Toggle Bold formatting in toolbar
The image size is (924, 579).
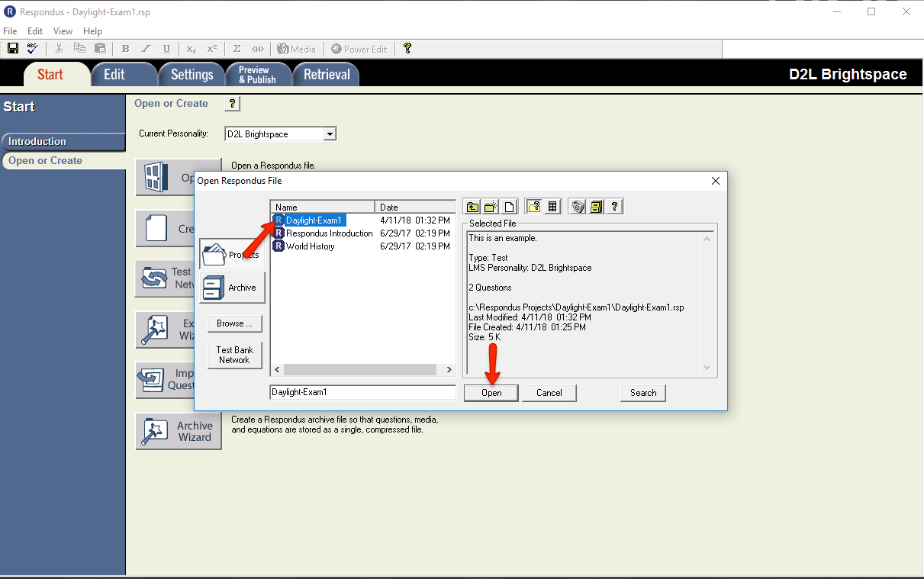pyautogui.click(x=126, y=49)
